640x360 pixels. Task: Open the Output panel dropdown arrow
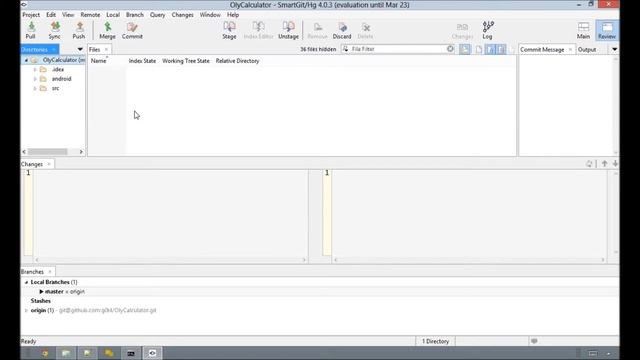point(614,49)
